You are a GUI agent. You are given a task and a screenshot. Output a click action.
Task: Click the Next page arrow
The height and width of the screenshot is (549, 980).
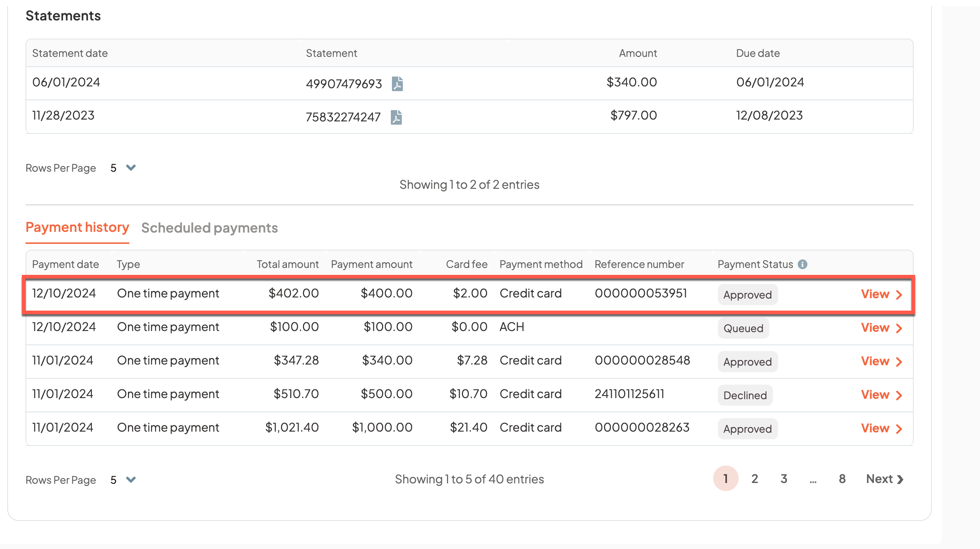pos(900,479)
